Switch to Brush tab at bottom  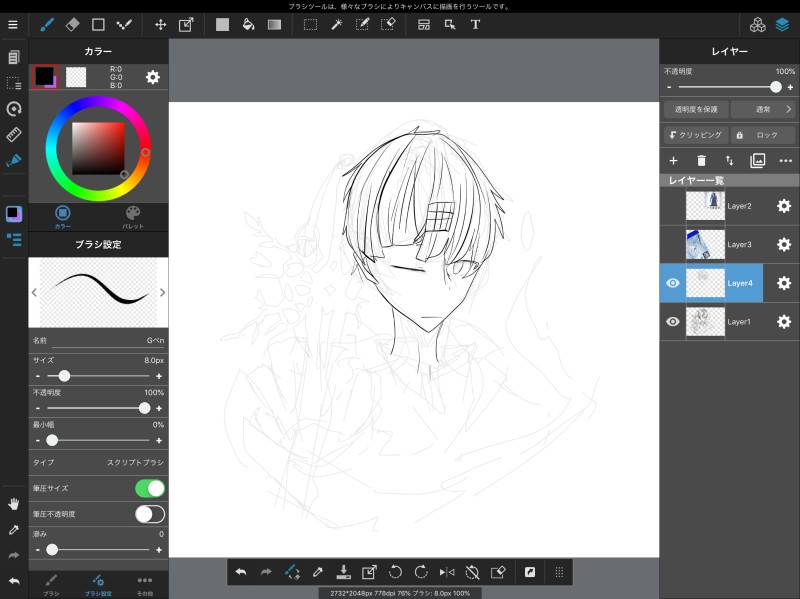51,585
